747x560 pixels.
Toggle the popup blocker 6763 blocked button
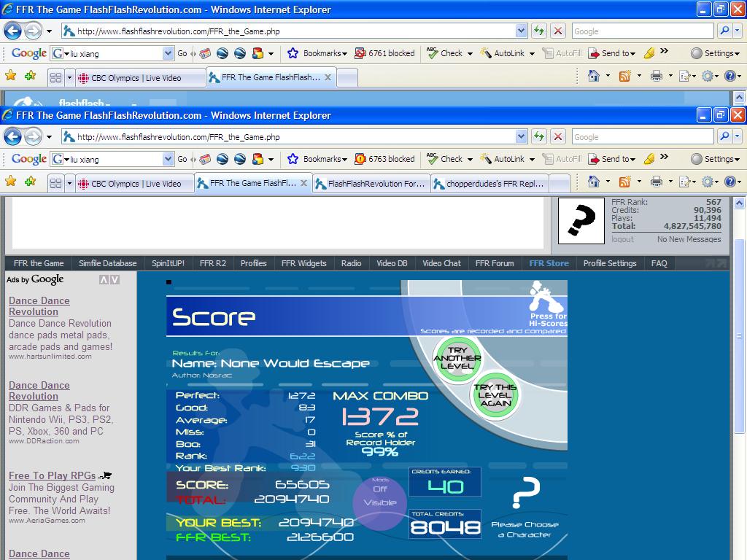coord(384,159)
